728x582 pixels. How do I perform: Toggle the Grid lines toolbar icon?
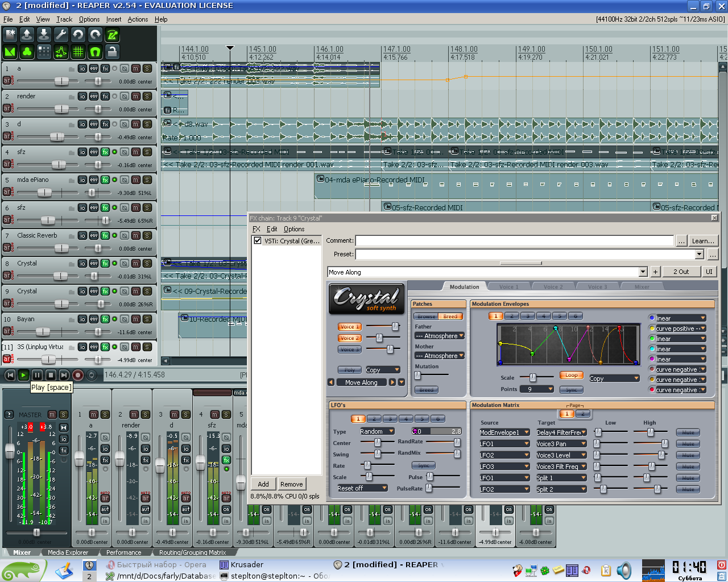[x=78, y=52]
